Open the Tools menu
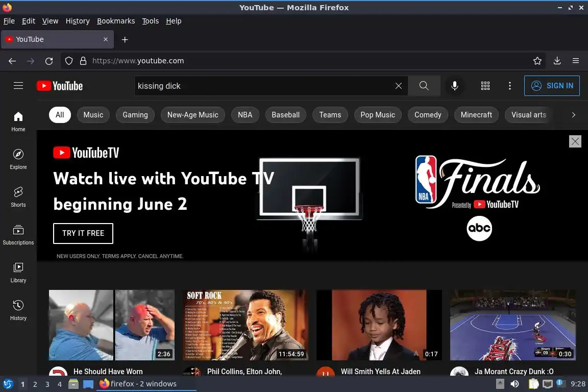The image size is (588, 392). click(151, 21)
